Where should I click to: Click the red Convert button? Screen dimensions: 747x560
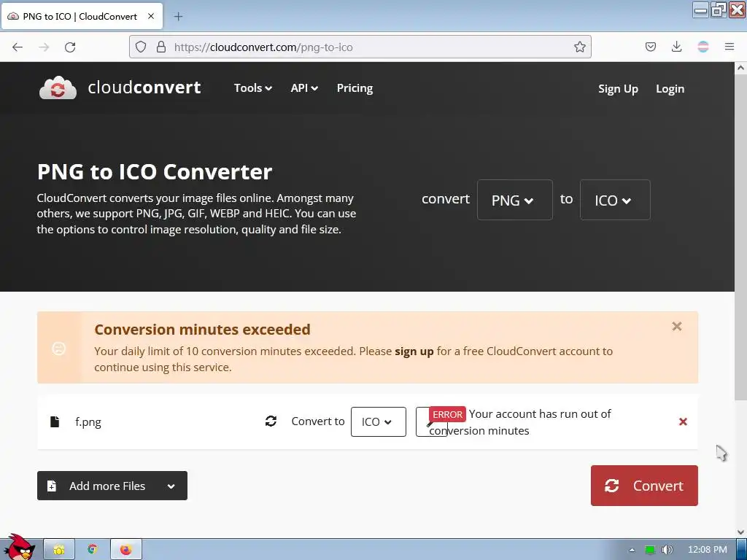tap(644, 485)
